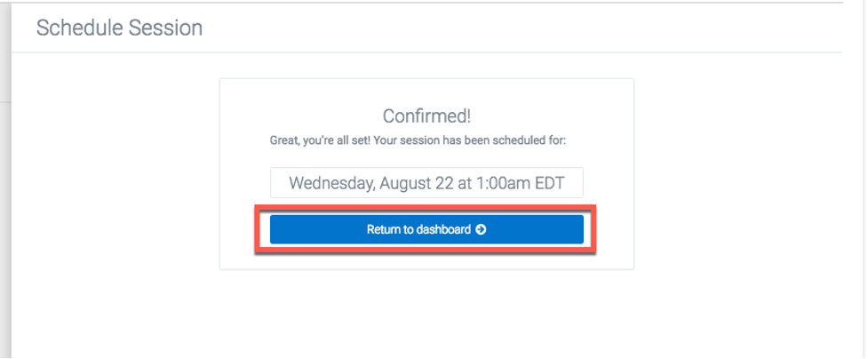This screenshot has width=868, height=359.
Task: Click the gray left sidebar edge
Action: [5, 179]
